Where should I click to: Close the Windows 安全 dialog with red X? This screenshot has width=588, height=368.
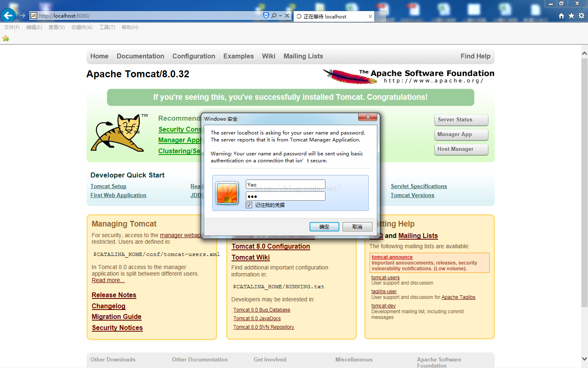click(367, 117)
